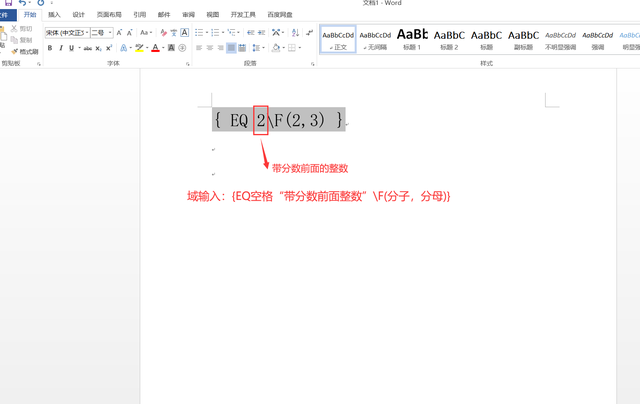
Task: Toggle italic formatting on selected text
Action: [x=61, y=48]
